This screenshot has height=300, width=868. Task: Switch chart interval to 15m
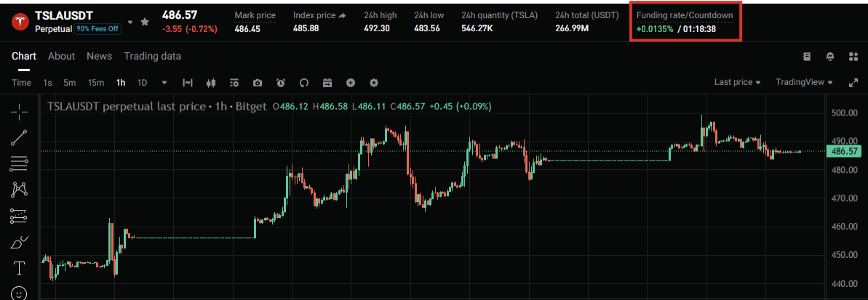coord(96,83)
